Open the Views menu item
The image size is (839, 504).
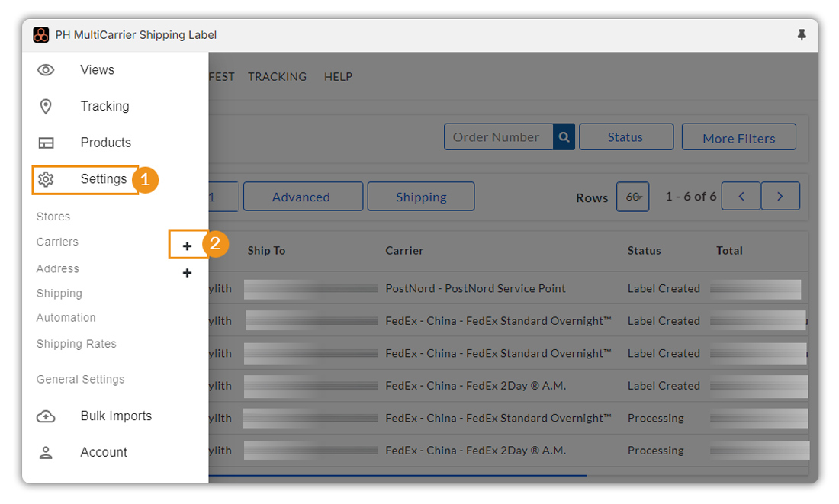[98, 70]
